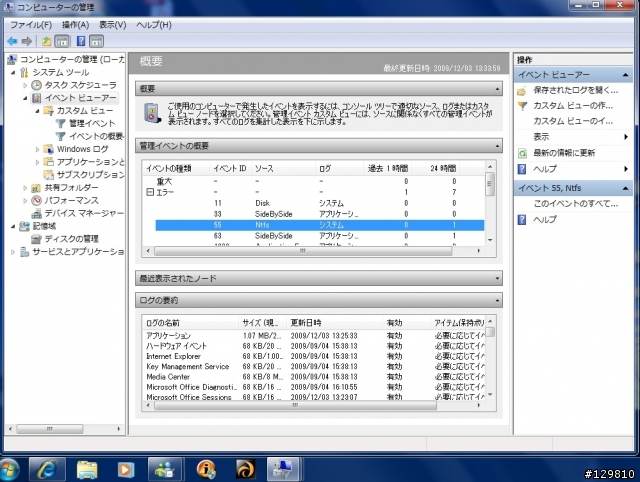
Task: Select コンピューターの管理 root node
Action: 72,60
